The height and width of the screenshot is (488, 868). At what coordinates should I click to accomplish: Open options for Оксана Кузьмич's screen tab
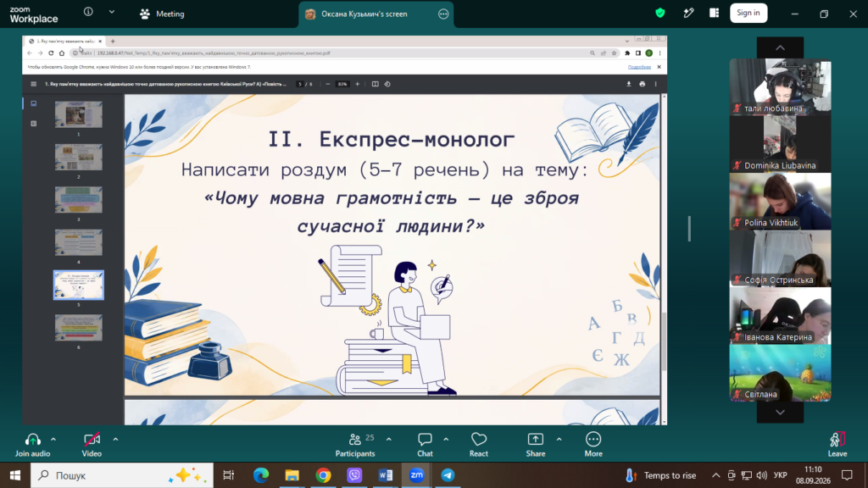point(443,14)
